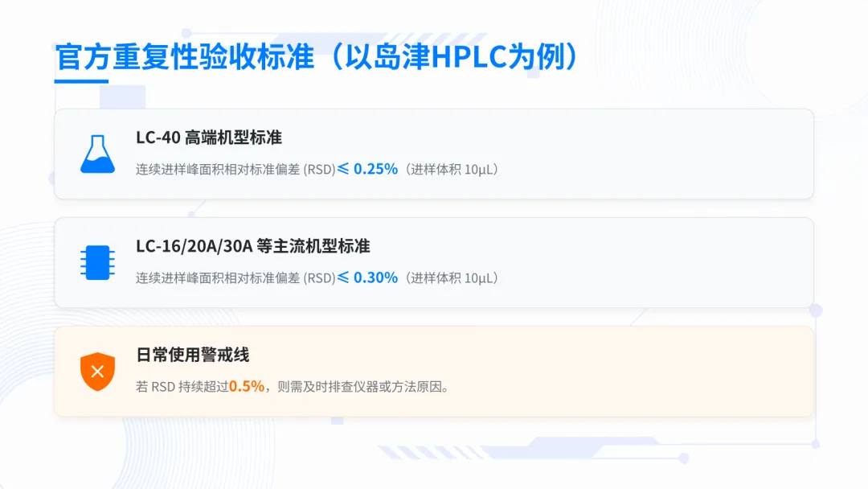Click the ≤ 0.30% RSD value
Image resolution: width=868 pixels, height=489 pixels.
(x=367, y=277)
